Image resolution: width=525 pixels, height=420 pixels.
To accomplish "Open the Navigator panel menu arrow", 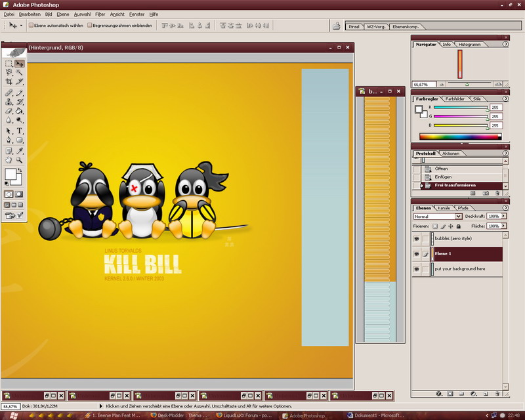I will 505,44.
